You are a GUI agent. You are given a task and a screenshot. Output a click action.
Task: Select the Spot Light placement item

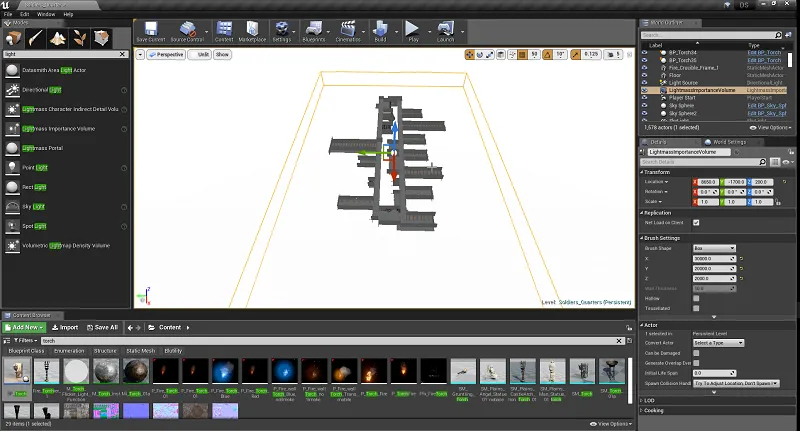click(65, 226)
